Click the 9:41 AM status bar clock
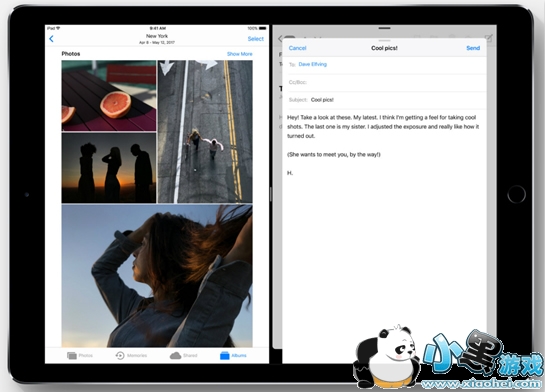Viewport: 545px width, 392px height. click(157, 28)
